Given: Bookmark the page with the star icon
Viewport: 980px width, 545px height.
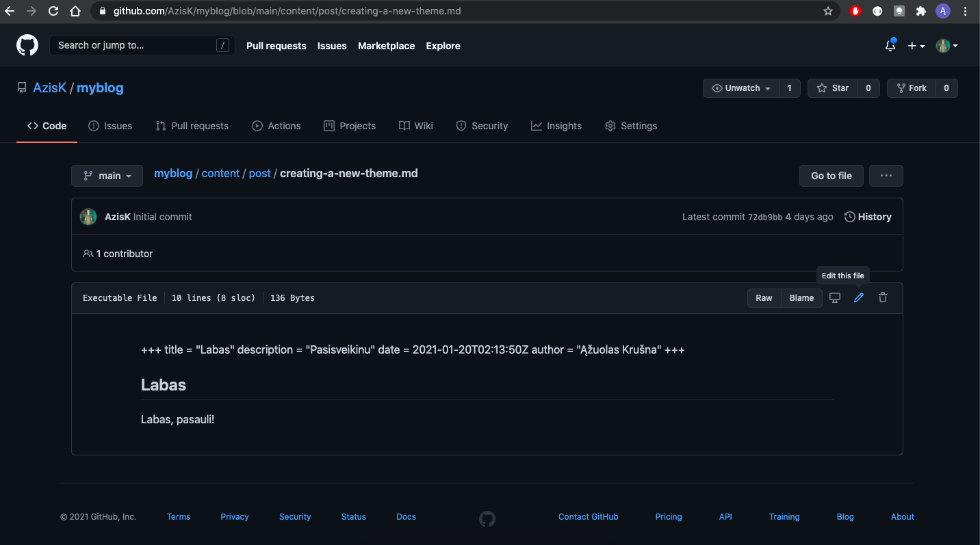Looking at the screenshot, I should 828,11.
